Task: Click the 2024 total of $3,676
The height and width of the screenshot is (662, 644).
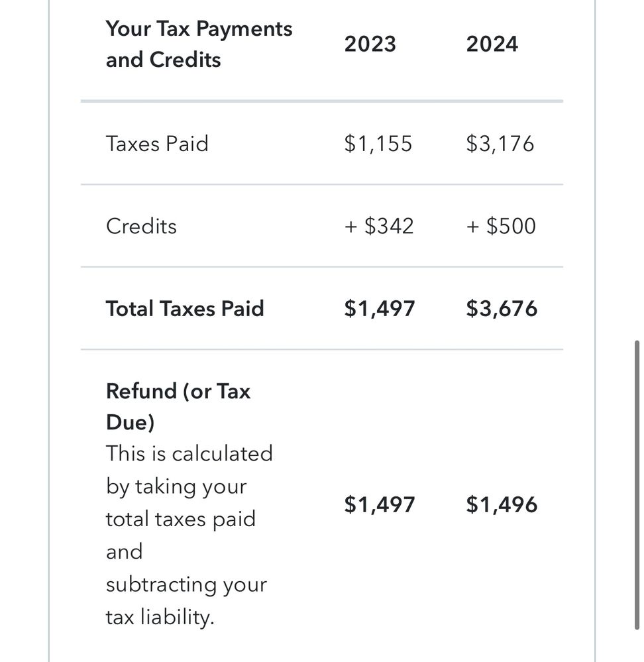Action: 502,309
